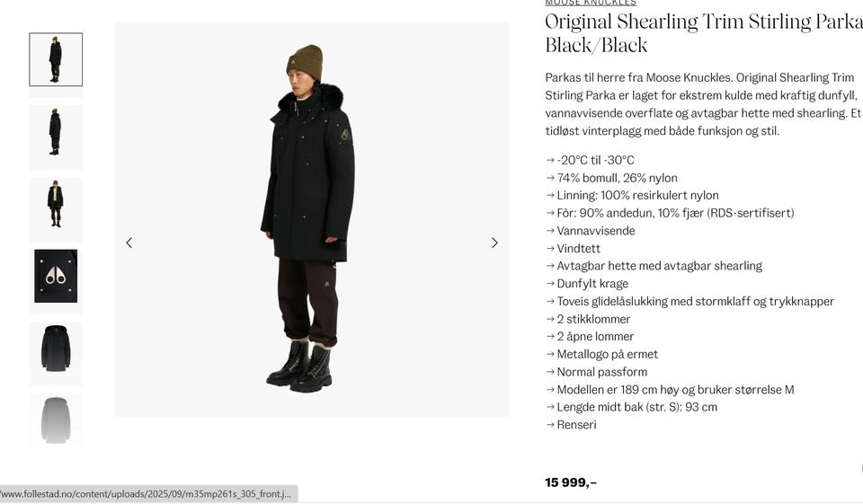Click the Vannavvisende feature line
This screenshot has width=863, height=504.
590,231
